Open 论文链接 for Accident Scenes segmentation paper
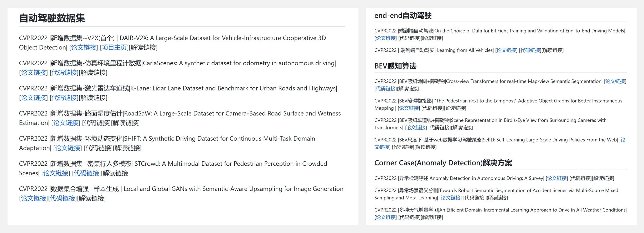The image size is (644, 233). 451,198
